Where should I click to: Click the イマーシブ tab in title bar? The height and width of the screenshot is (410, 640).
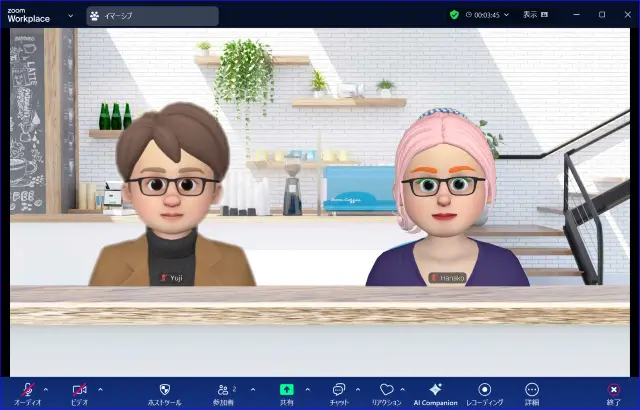click(x=152, y=16)
